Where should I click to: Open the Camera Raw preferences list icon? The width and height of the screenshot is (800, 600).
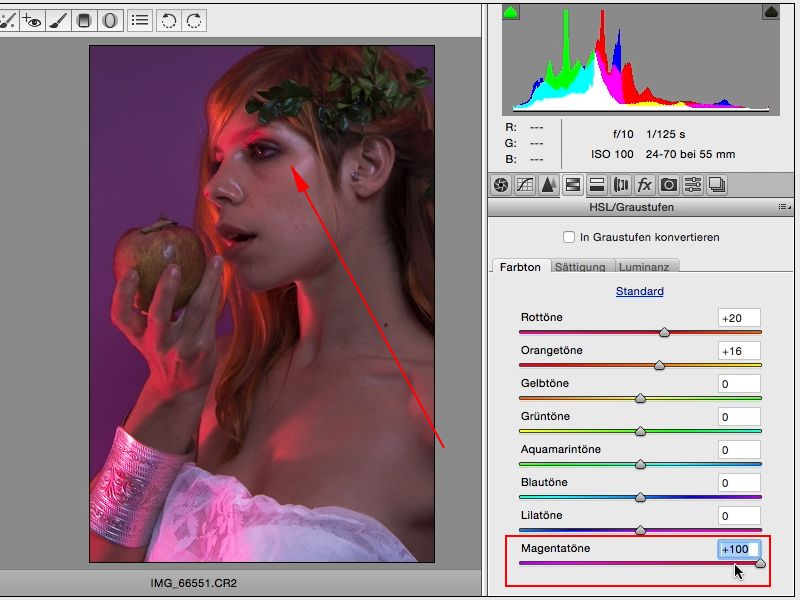[140, 20]
